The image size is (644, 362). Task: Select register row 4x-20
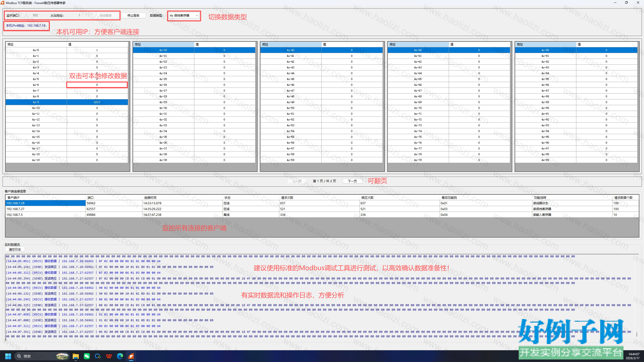[x=194, y=50]
